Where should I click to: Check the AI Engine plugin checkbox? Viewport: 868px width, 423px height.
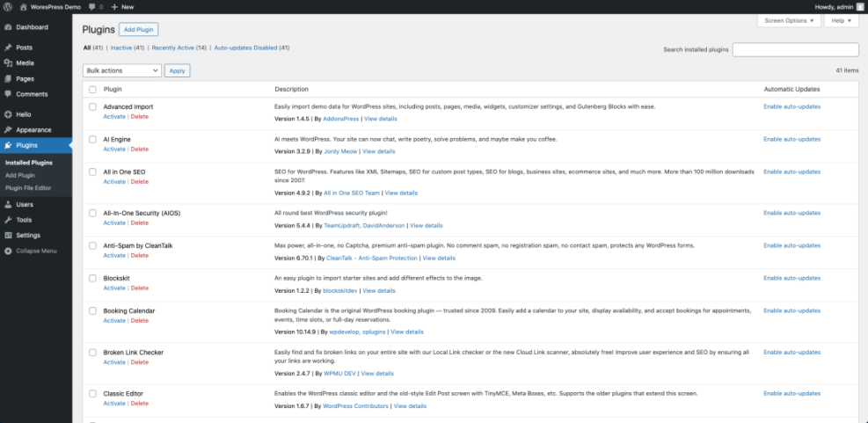[92, 140]
